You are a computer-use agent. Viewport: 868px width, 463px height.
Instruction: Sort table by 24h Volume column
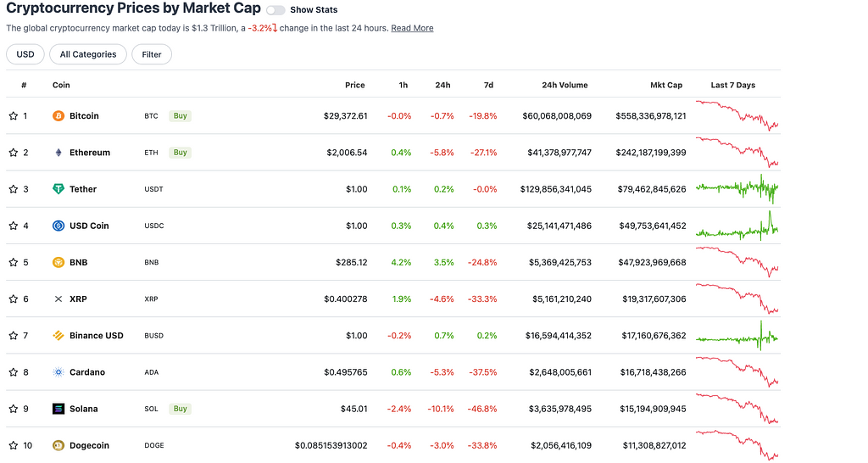tap(565, 85)
